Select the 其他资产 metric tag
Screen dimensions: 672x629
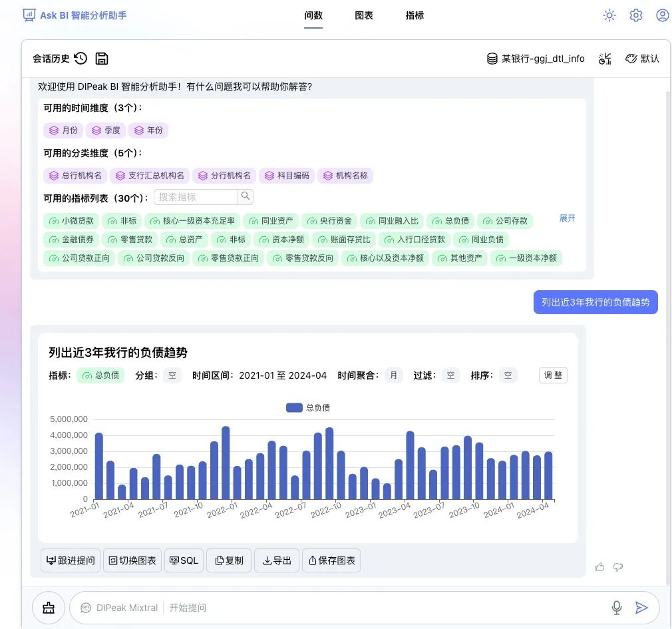[x=460, y=258]
